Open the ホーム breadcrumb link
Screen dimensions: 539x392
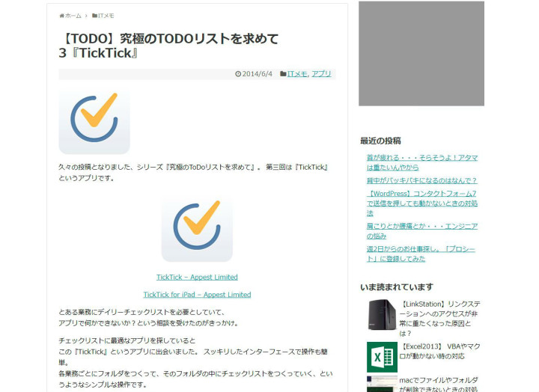[x=73, y=16]
